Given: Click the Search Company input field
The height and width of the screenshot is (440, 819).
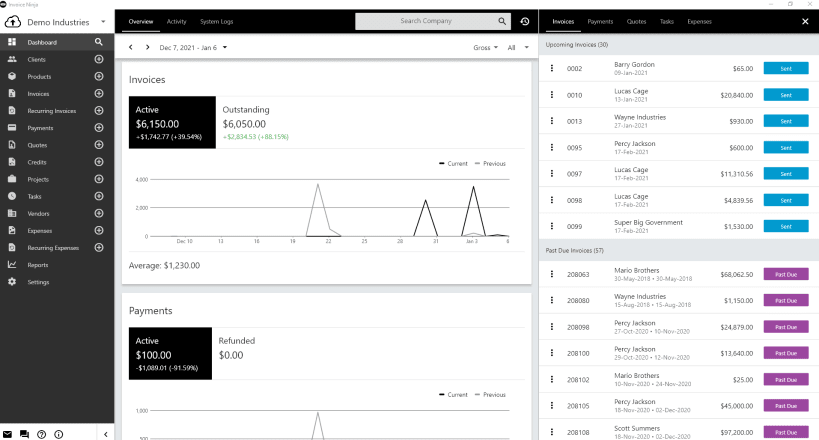Looking at the screenshot, I should pos(426,21).
